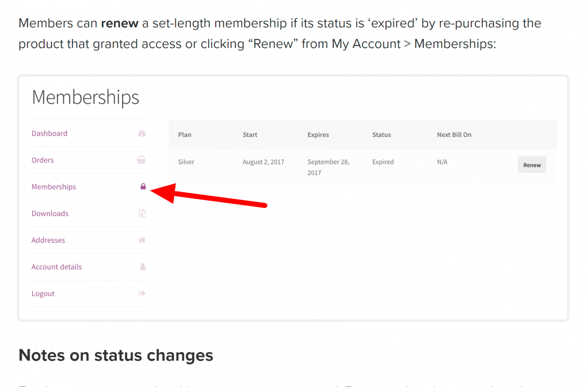This screenshot has height=387, width=588.
Task: Click the Expires column header
Action: [x=318, y=135]
